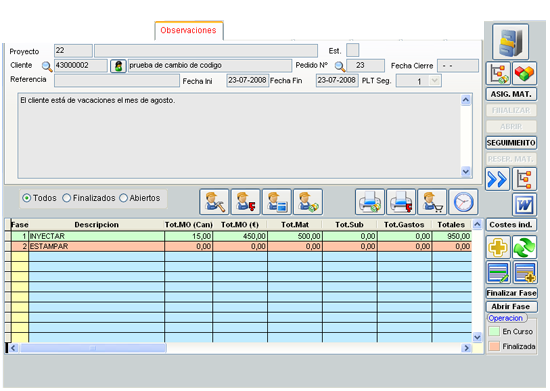The width and height of the screenshot is (550, 391).
Task: Click the phases table scroll up arrow
Action: [477, 224]
